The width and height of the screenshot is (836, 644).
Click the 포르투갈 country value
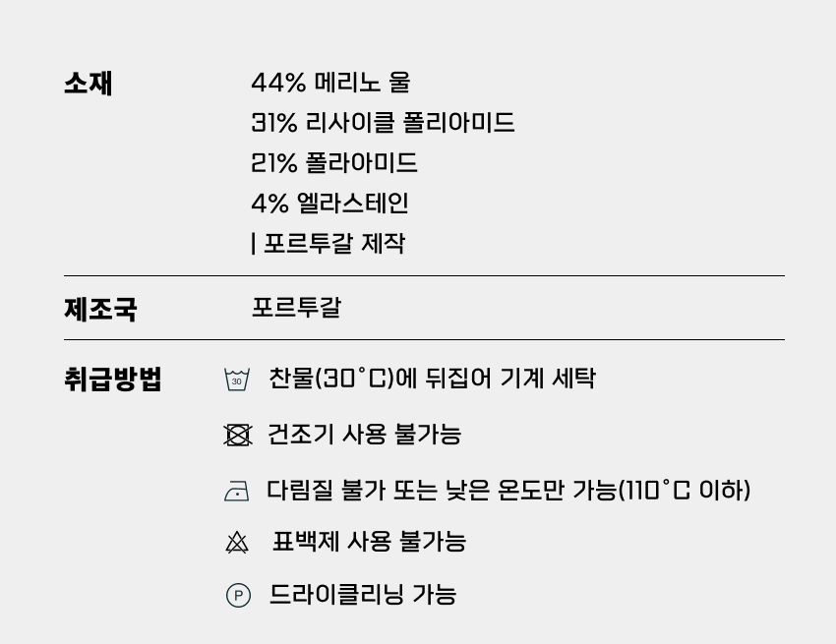(x=296, y=308)
